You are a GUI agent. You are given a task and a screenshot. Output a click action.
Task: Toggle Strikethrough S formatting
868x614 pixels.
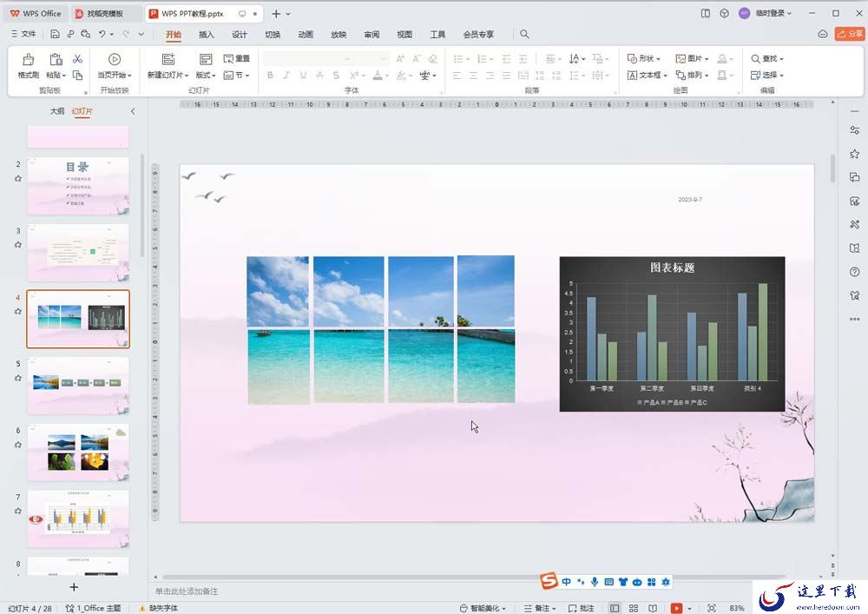(336, 76)
